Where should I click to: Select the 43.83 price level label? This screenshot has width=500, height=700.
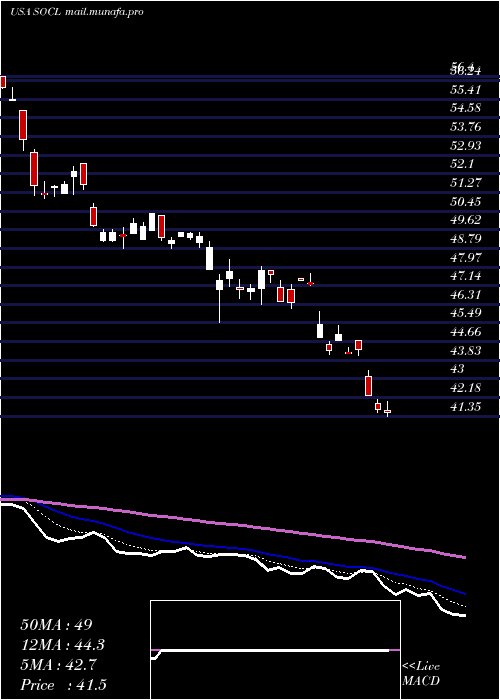[465, 351]
